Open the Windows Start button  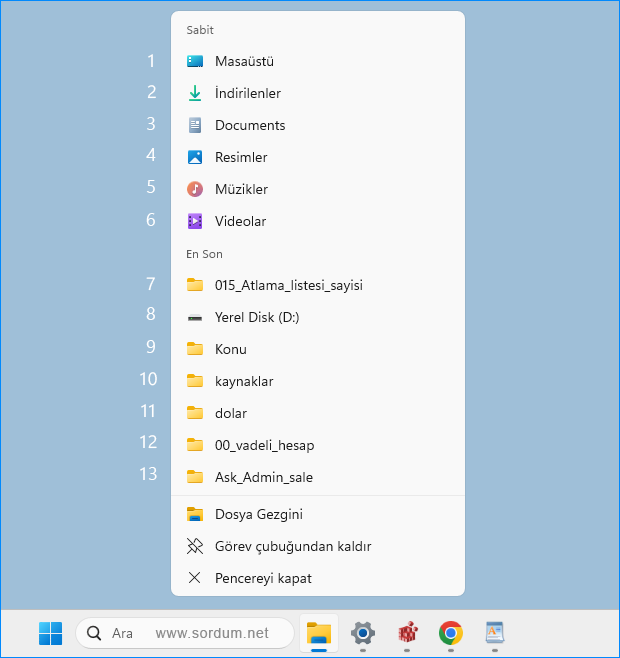point(50,633)
